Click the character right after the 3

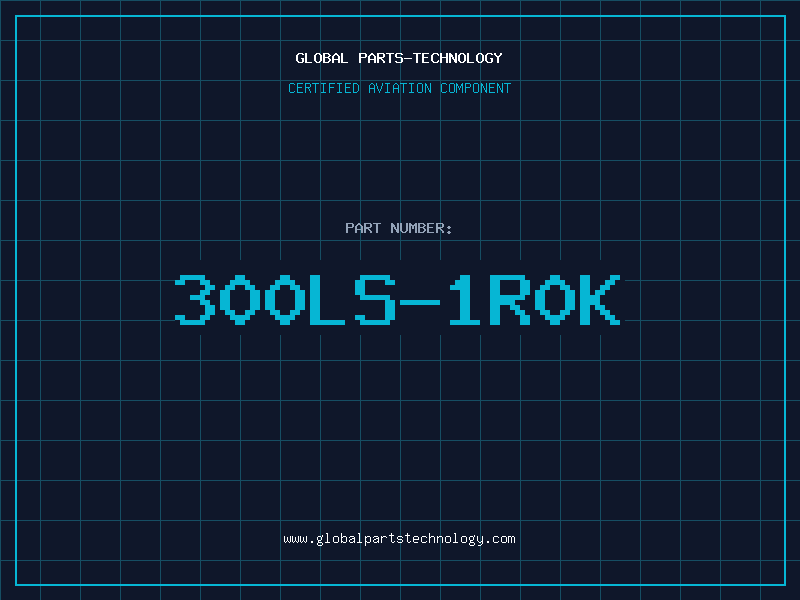click(x=240, y=300)
